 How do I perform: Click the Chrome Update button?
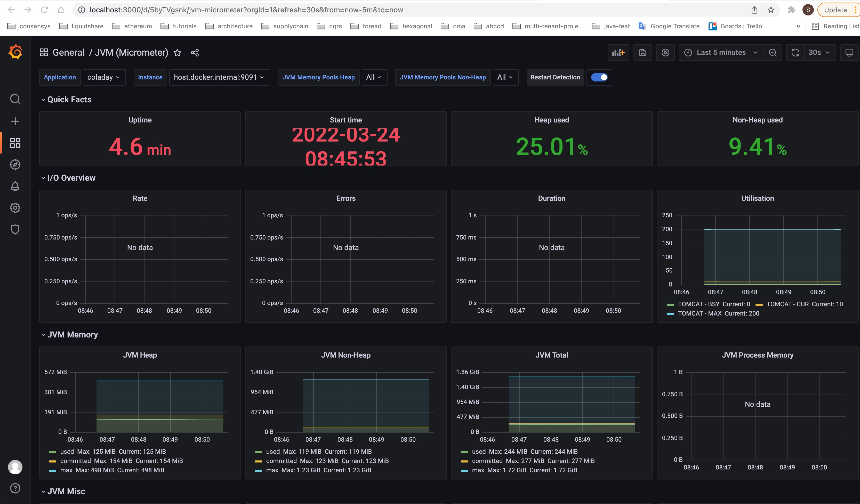[835, 10]
